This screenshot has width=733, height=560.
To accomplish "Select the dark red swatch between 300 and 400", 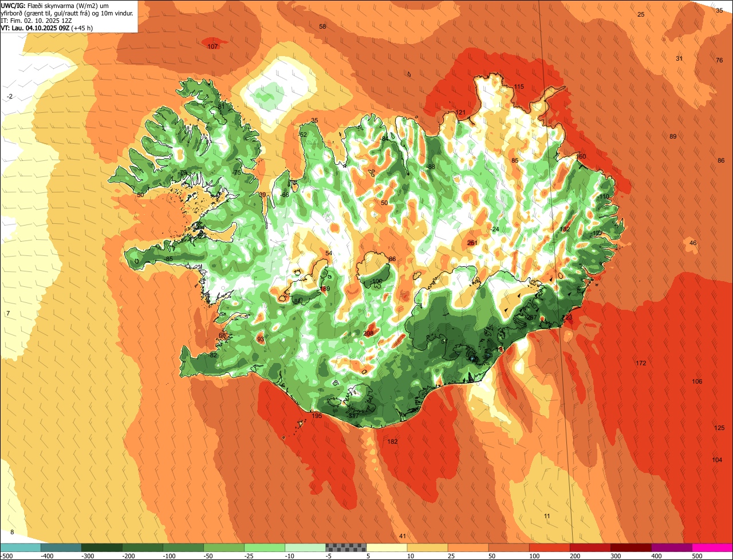I will tap(630, 547).
